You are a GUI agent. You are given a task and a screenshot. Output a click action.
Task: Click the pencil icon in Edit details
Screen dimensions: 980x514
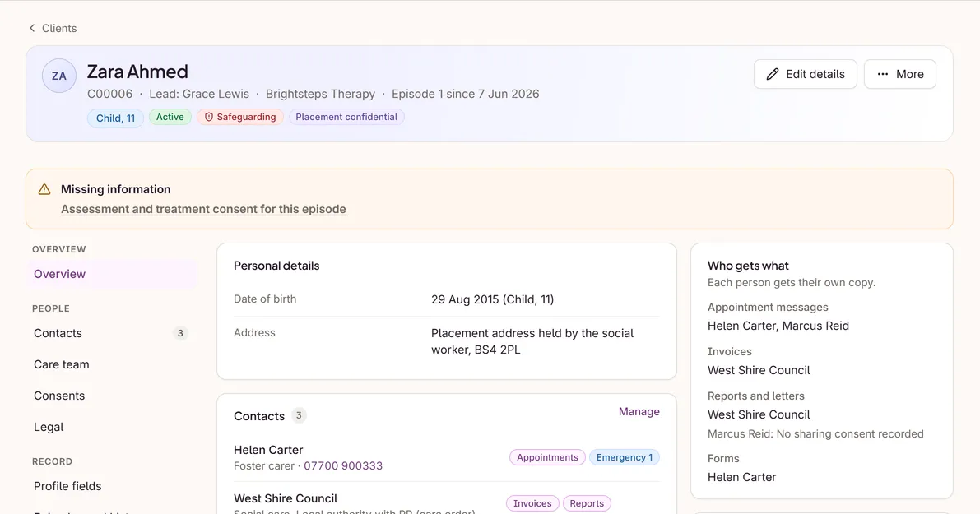point(773,74)
